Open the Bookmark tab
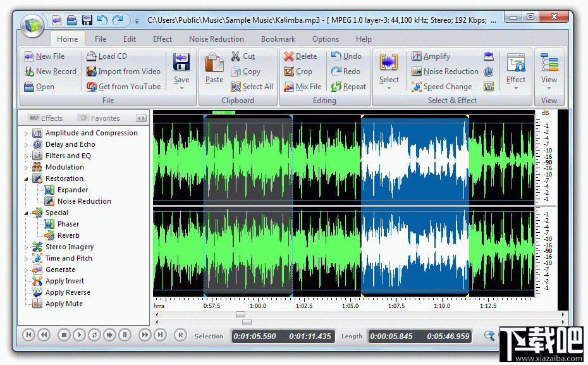 coord(278,39)
